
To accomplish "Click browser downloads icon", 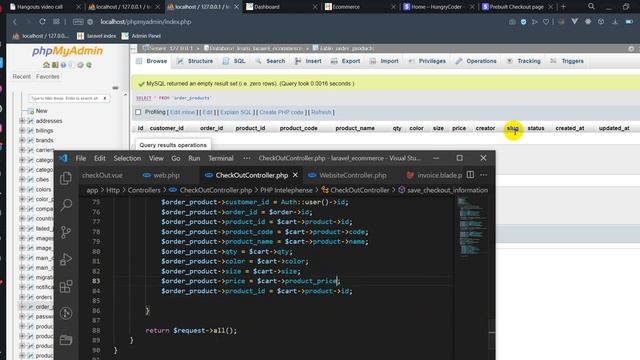I will pyautogui.click(x=615, y=22).
